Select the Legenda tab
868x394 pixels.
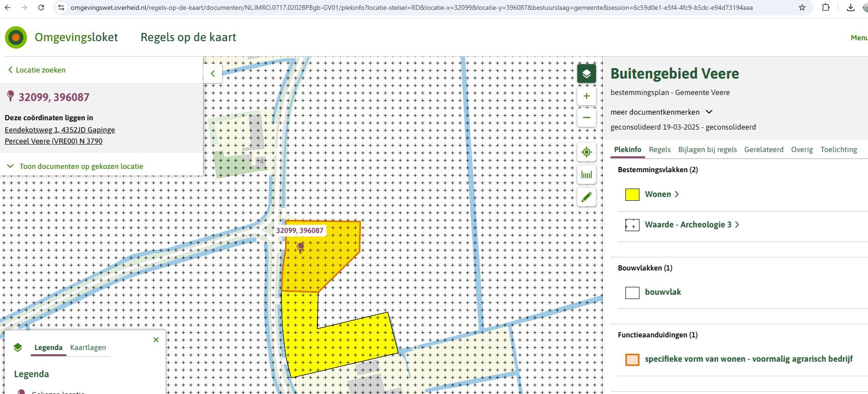(48, 347)
